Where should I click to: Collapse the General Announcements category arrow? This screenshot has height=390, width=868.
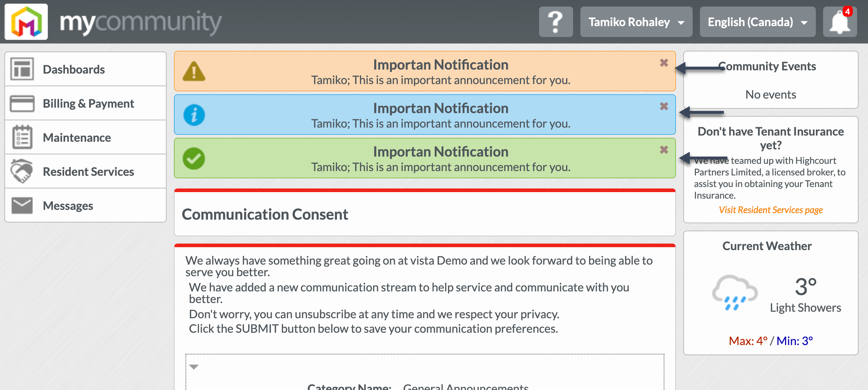tap(194, 367)
